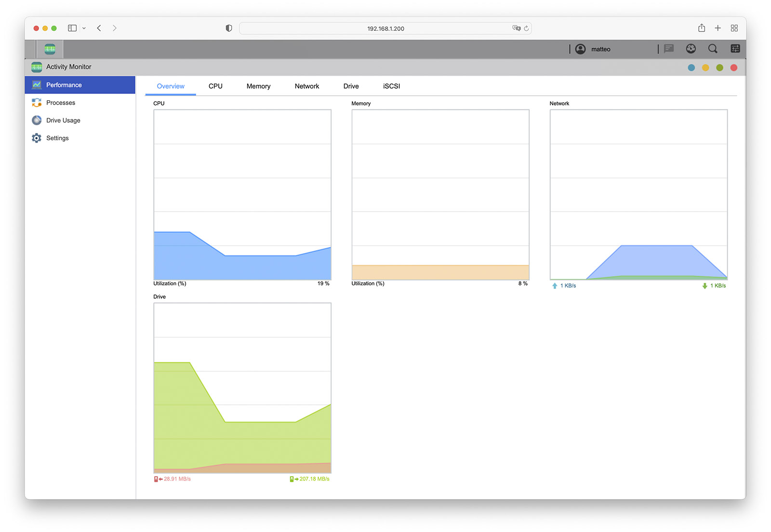Open the user account icon for matteo

pyautogui.click(x=581, y=49)
